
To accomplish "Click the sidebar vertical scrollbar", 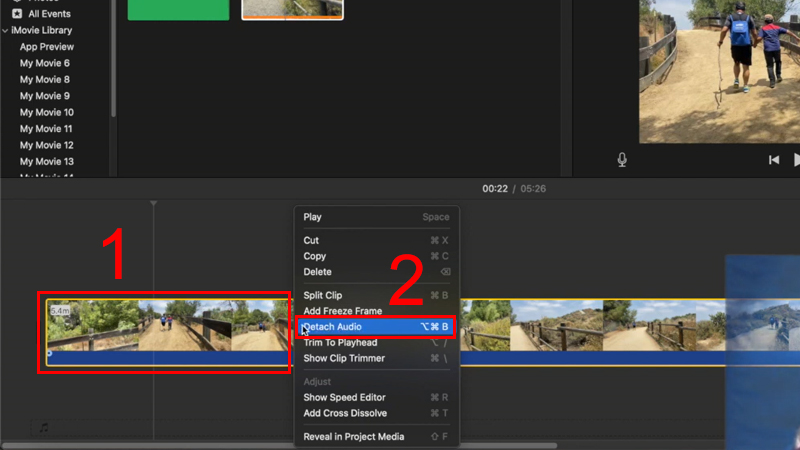I will coord(113,59).
